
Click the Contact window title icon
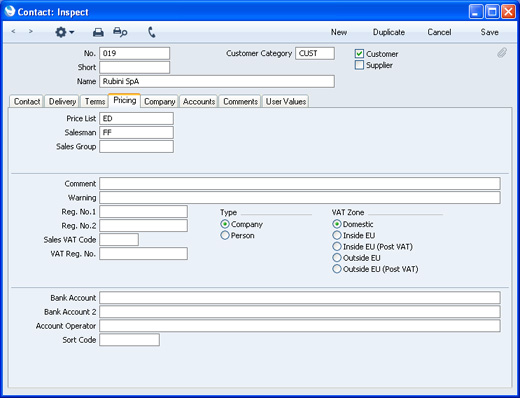(x=10, y=11)
